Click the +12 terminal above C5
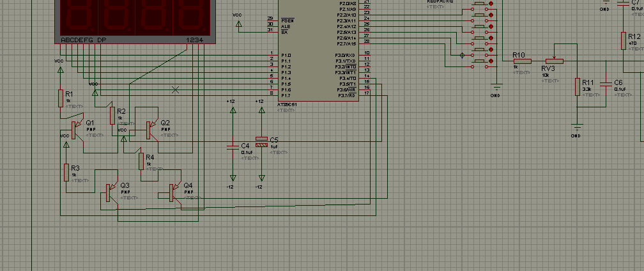644x271 pixels. point(262,110)
